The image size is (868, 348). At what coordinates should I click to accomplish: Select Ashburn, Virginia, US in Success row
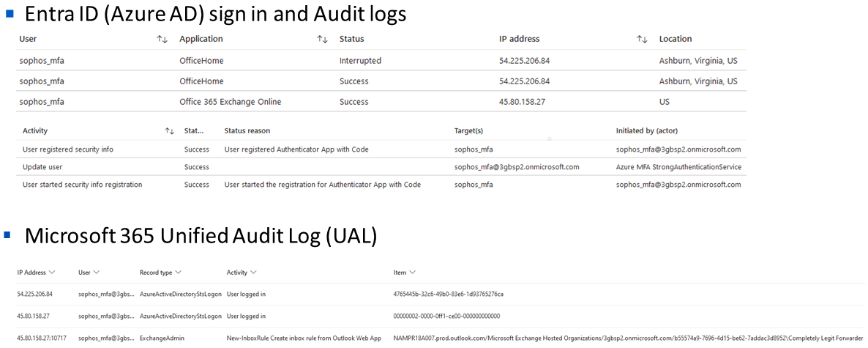pos(698,81)
